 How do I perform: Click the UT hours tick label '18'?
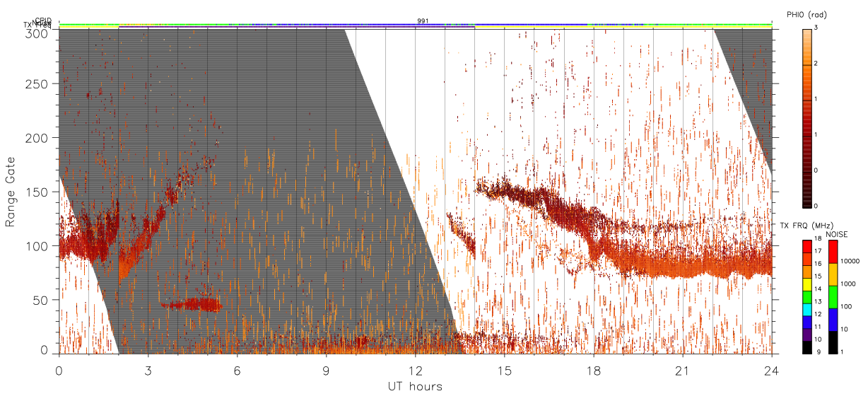pyautogui.click(x=593, y=371)
